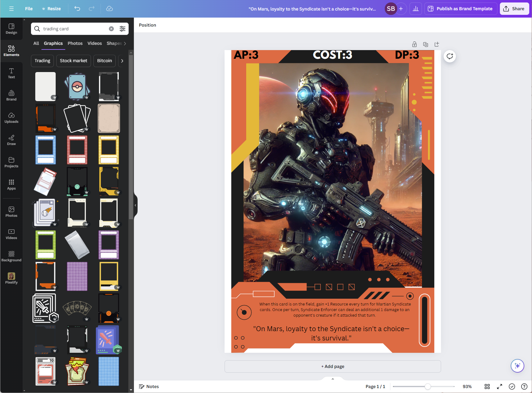Add a comment on the canvas
The height and width of the screenshot is (393, 532).
click(450, 56)
